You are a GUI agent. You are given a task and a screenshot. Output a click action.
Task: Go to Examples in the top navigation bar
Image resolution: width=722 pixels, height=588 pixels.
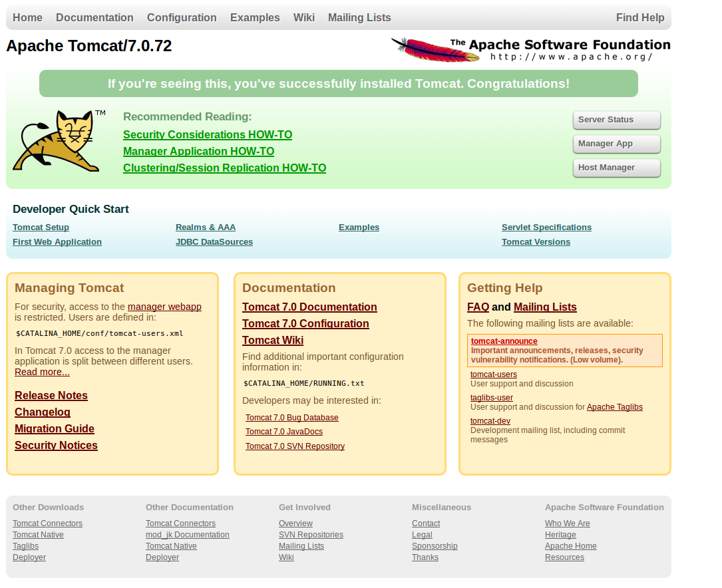pos(255,17)
